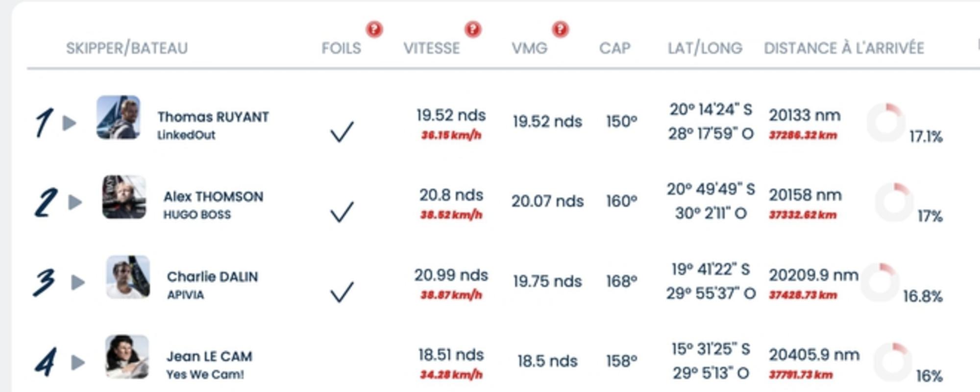Viewport: 980px width, 392px height.
Task: Expand Jean LE CAM row arrow
Action: 78,362
